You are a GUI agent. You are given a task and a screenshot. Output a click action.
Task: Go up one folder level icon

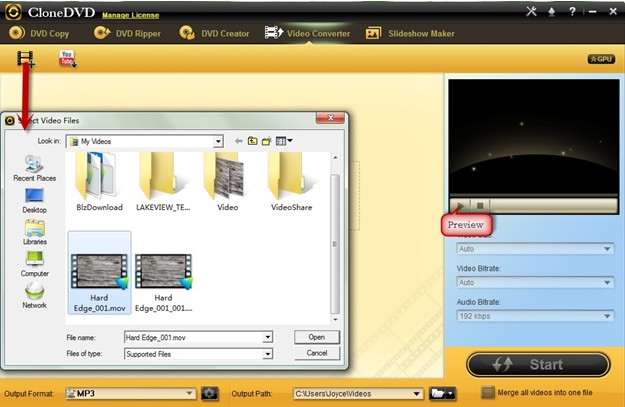pos(252,141)
